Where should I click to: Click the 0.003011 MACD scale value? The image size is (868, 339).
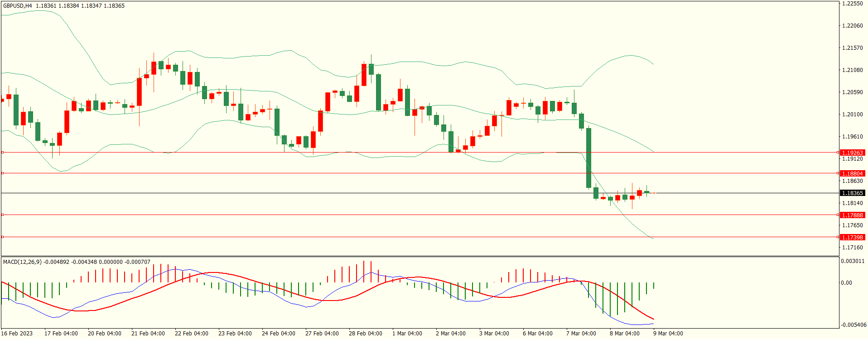point(853,261)
